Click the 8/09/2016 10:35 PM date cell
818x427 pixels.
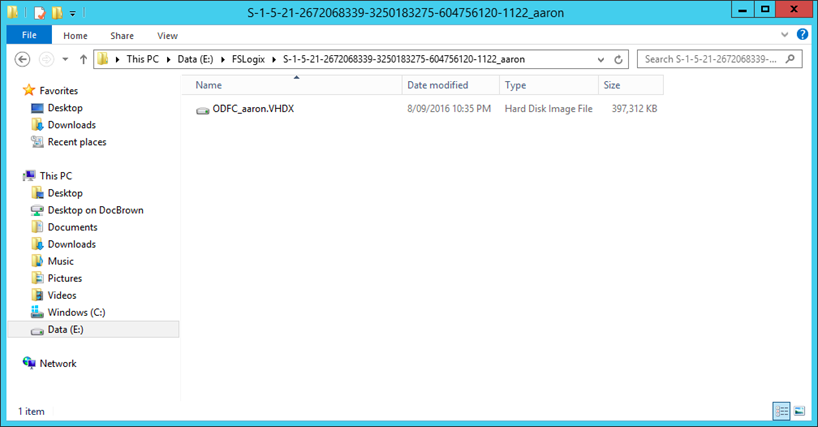point(449,108)
